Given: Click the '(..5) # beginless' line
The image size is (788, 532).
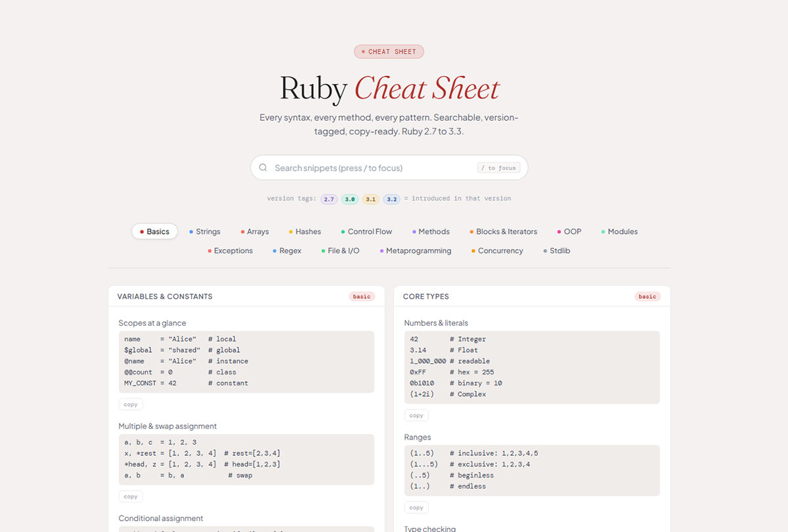Looking at the screenshot, I should point(452,475).
